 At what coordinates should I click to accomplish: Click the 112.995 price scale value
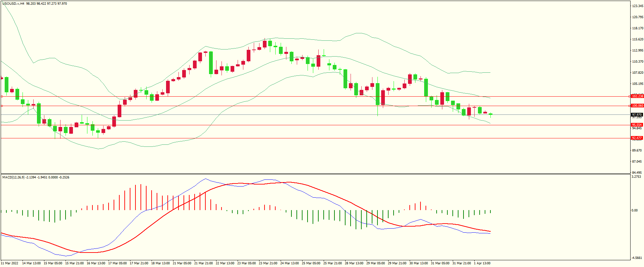pos(638,51)
